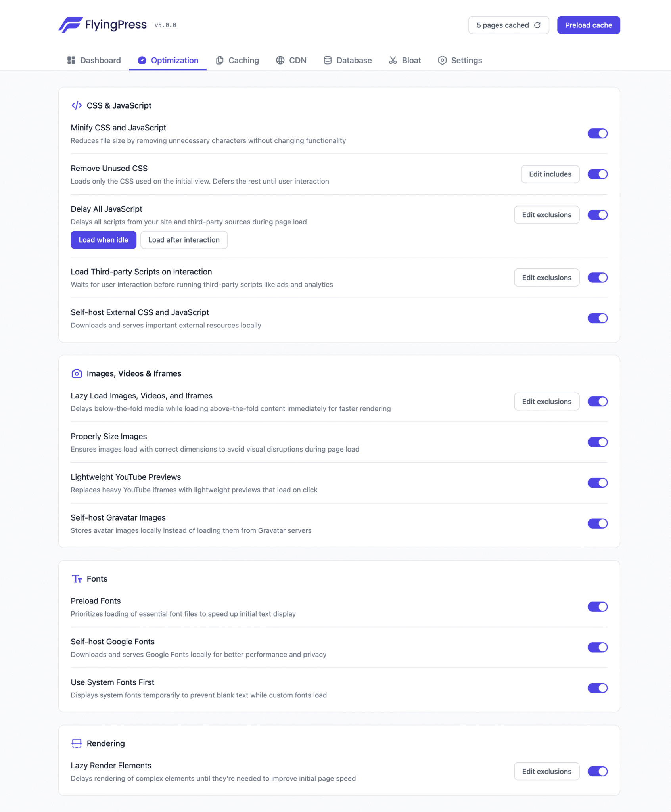Select the Bloat scissors icon
Screen dimensions: 671x812
393,60
